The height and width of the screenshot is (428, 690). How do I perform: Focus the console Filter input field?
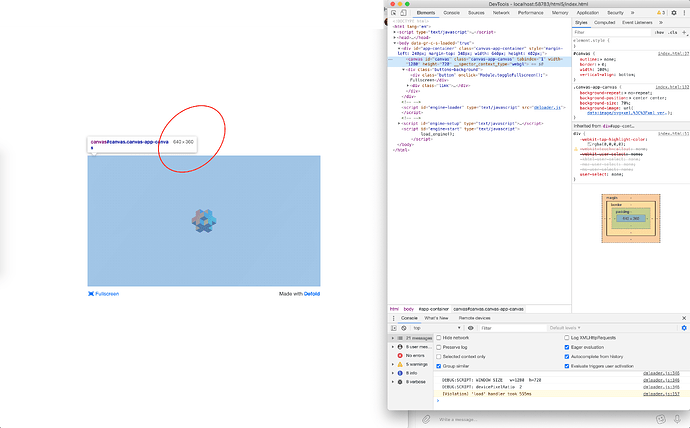pyautogui.click(x=512, y=328)
